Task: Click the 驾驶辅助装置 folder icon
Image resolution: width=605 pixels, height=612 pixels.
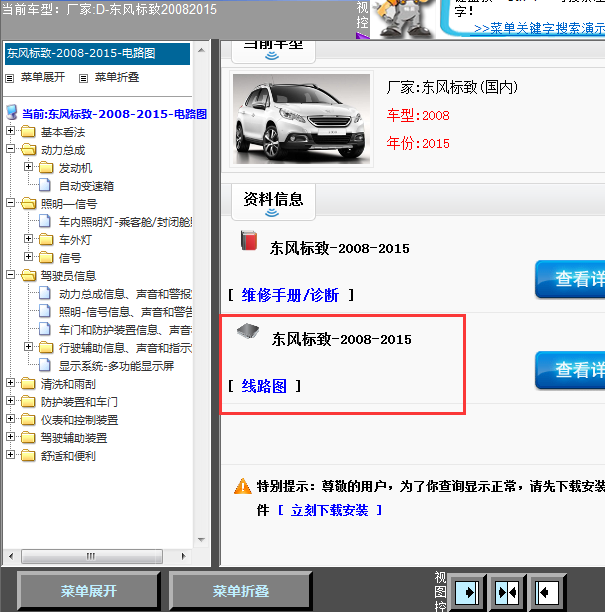Action: tap(28, 438)
